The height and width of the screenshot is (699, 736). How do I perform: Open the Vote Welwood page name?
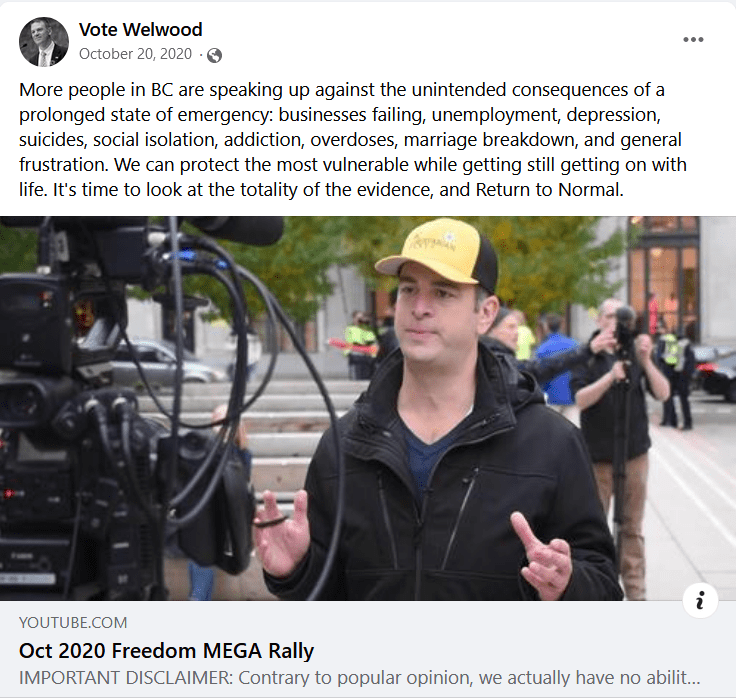pos(140,30)
